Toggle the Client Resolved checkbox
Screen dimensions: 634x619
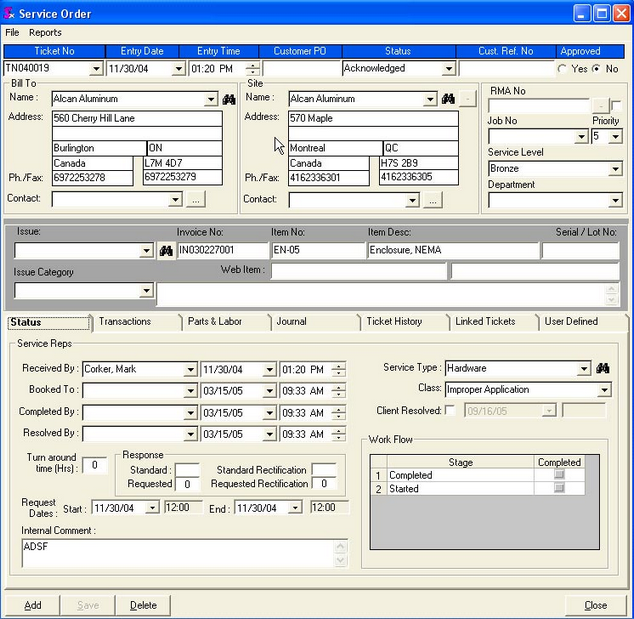(x=449, y=410)
